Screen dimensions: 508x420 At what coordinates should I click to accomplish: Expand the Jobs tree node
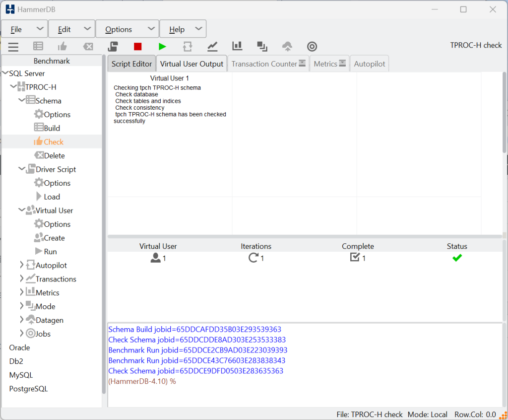click(22, 334)
